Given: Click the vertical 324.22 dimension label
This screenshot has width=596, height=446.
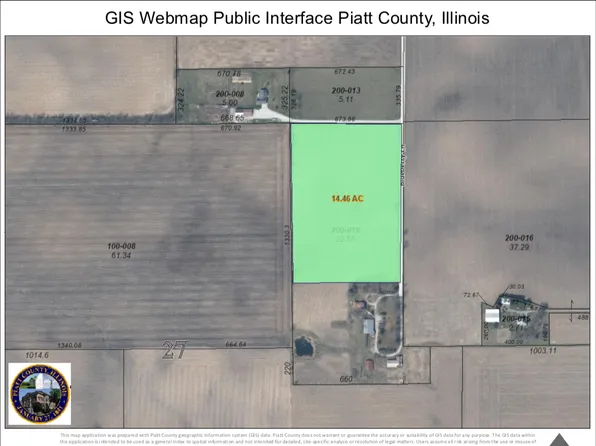Looking at the screenshot, I should pos(181,100).
